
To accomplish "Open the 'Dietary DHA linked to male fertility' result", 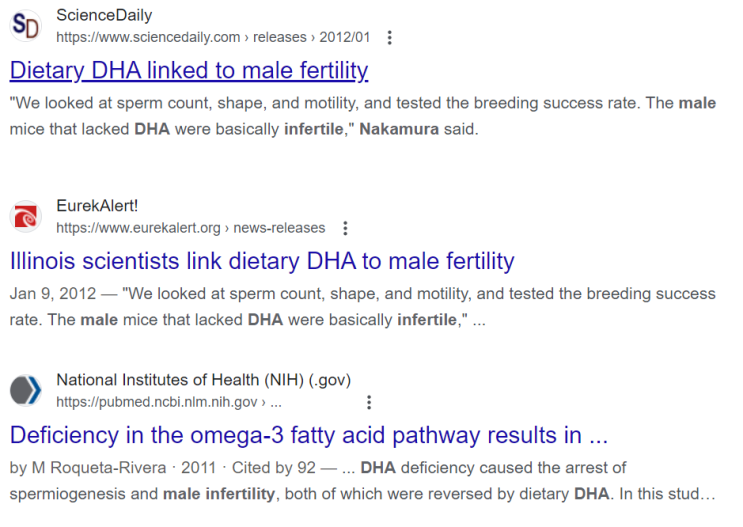I will [189, 70].
